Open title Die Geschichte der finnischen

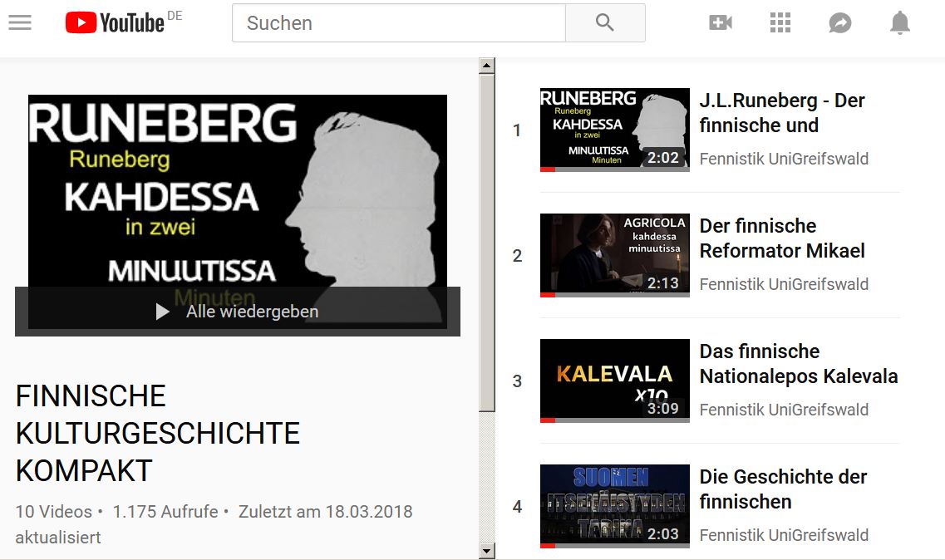tap(783, 489)
